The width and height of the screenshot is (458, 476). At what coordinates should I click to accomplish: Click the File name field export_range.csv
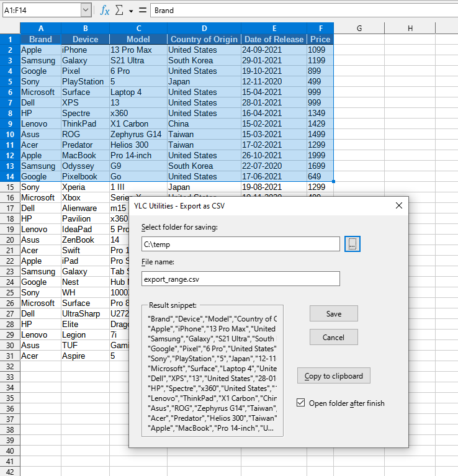pos(240,279)
